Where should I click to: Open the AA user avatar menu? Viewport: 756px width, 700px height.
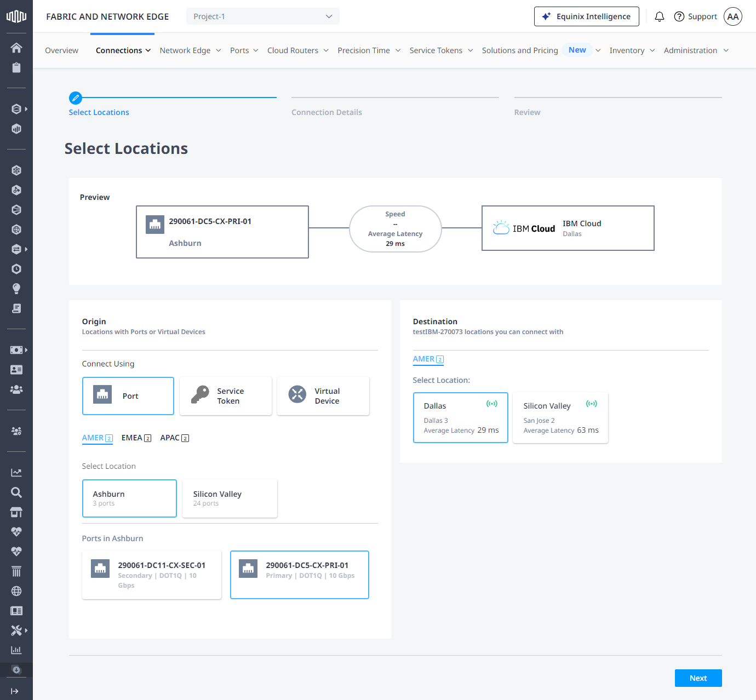coord(733,16)
